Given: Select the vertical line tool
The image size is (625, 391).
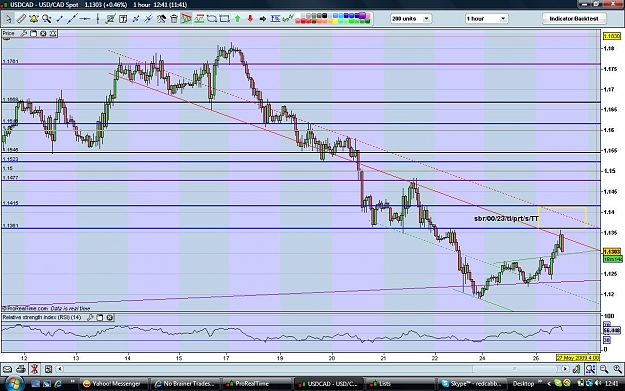Looking at the screenshot, I should (x=98, y=19).
